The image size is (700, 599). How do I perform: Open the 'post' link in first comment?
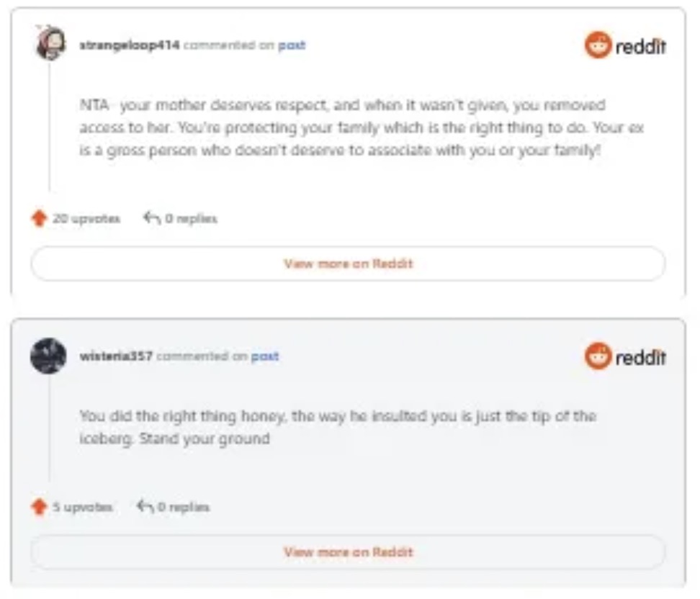pyautogui.click(x=292, y=45)
